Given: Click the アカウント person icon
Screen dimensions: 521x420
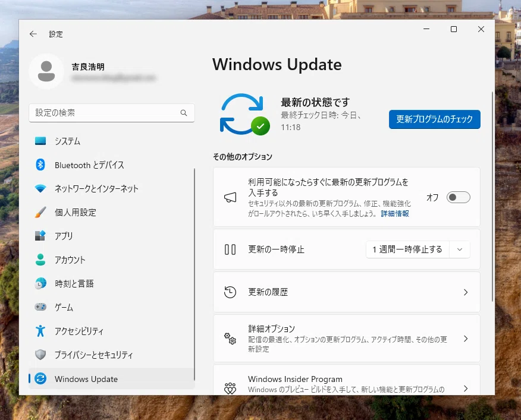Looking at the screenshot, I should pyautogui.click(x=40, y=260).
